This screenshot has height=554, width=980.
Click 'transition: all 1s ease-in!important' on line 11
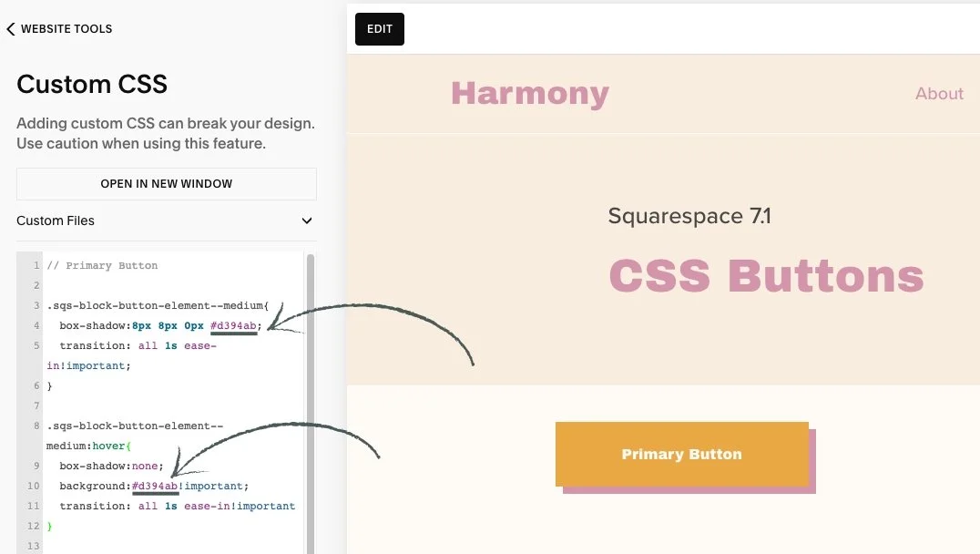click(x=177, y=506)
